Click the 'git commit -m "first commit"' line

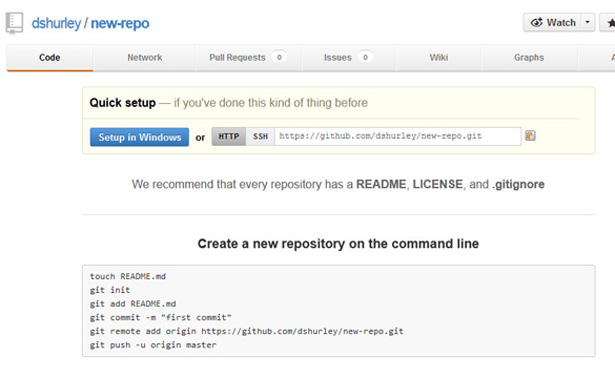(x=160, y=318)
